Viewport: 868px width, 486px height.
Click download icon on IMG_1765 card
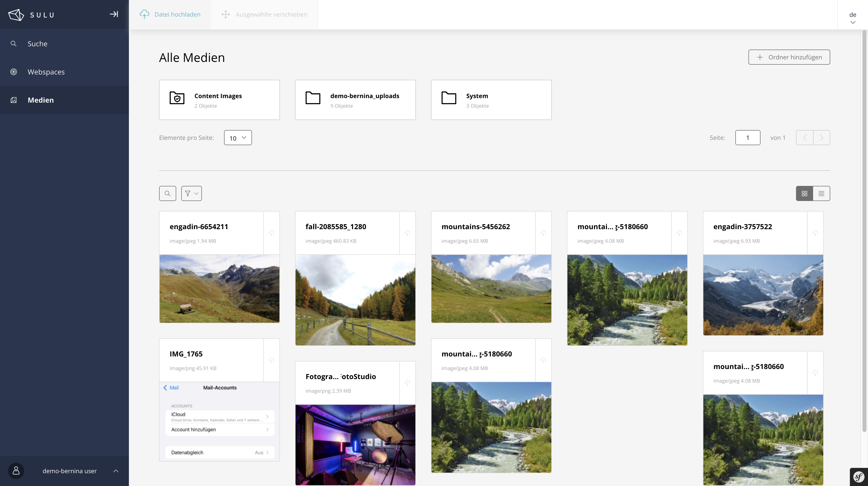click(x=272, y=360)
